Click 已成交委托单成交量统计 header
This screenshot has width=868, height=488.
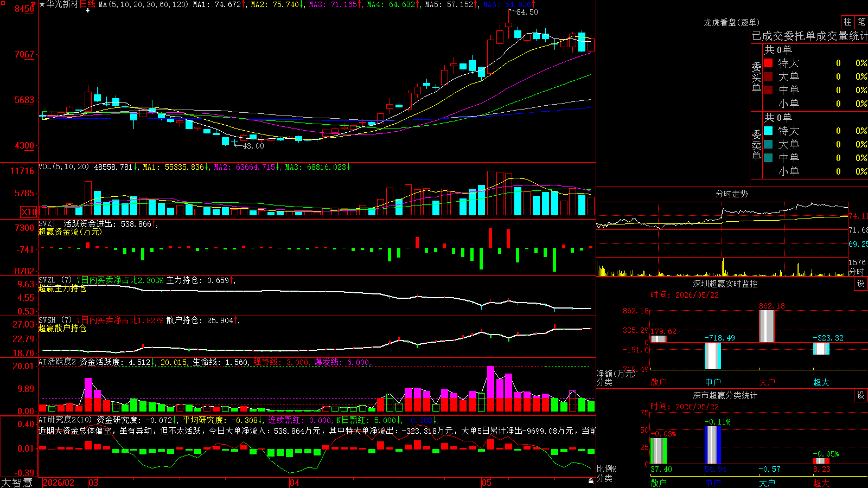[x=809, y=36]
